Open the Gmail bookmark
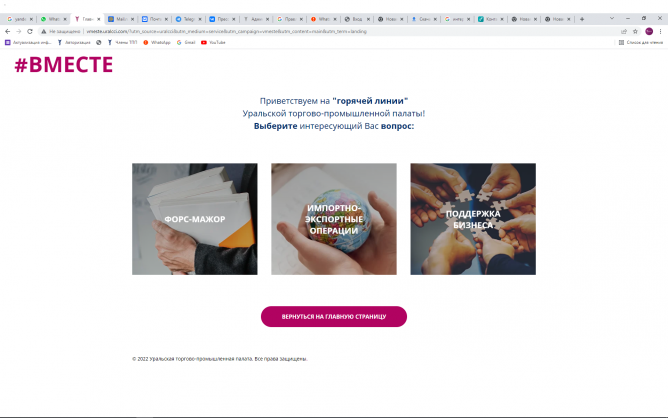Viewport: 668px width, 418px height. (186, 43)
